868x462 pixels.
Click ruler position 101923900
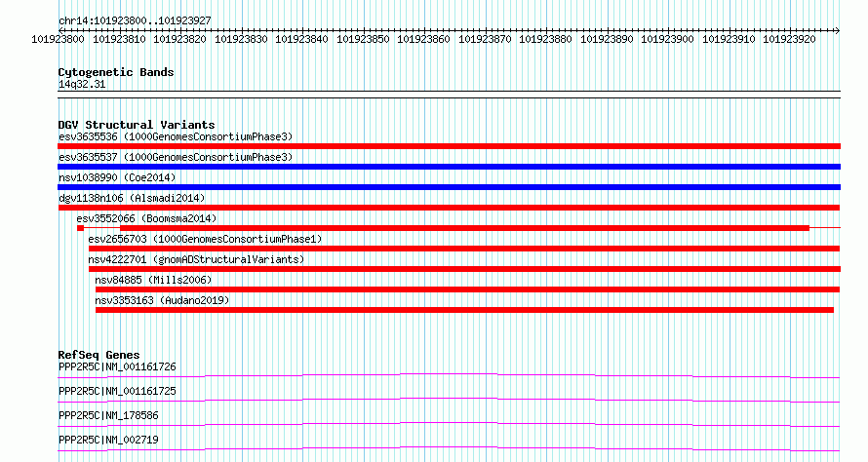668,39
